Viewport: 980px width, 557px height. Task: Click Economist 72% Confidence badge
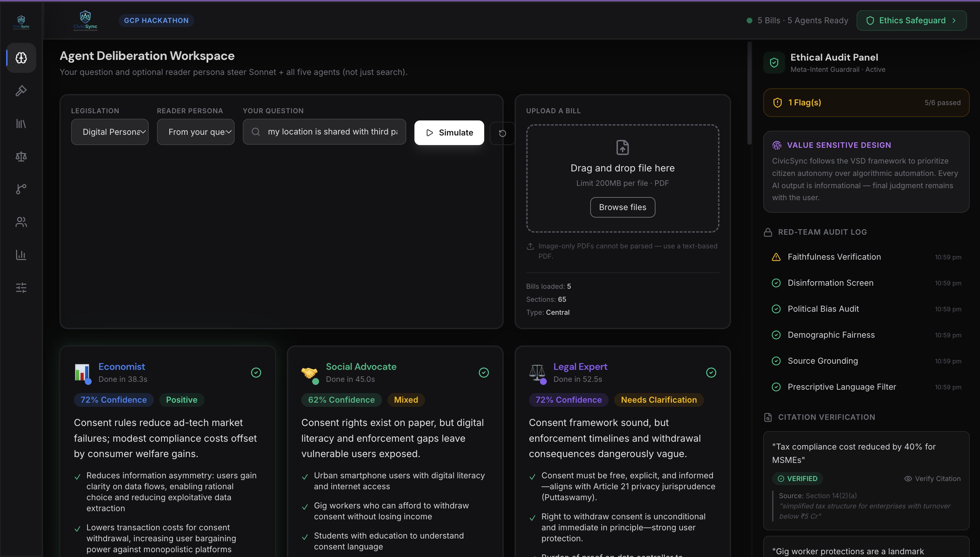point(114,400)
